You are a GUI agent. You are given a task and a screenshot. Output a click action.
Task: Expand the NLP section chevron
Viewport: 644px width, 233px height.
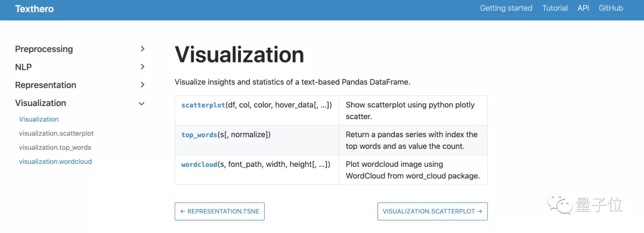(143, 67)
